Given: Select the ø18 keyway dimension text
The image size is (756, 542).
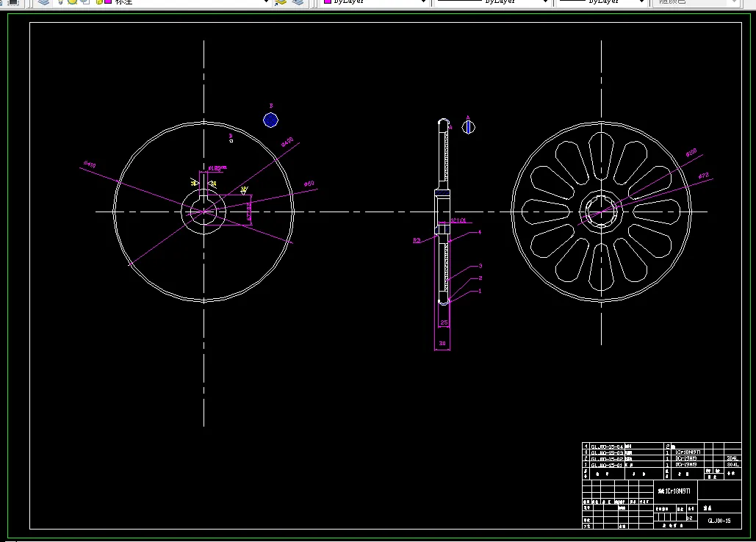Looking at the screenshot, I should (217, 168).
